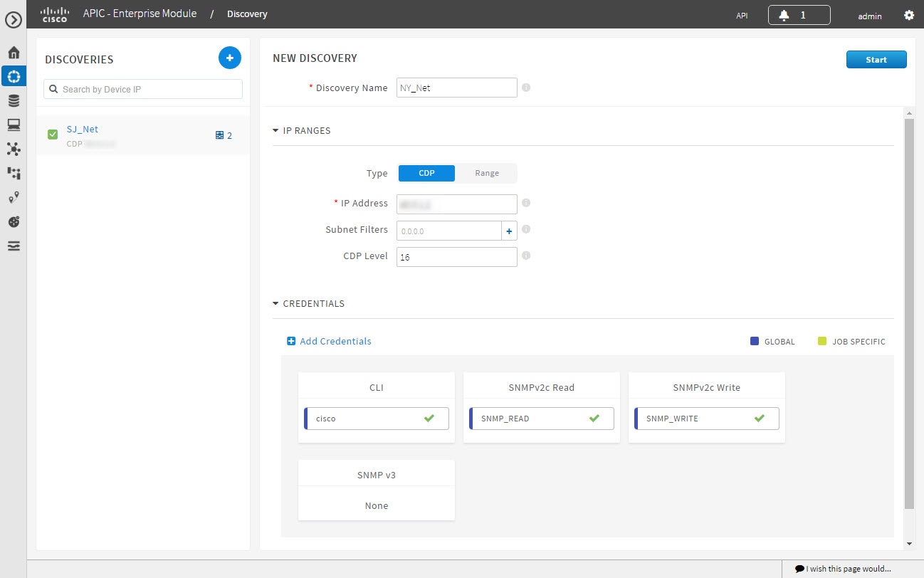Collapse the CREDENTIALS section
Screen dimensions: 924x578
click(x=275, y=303)
